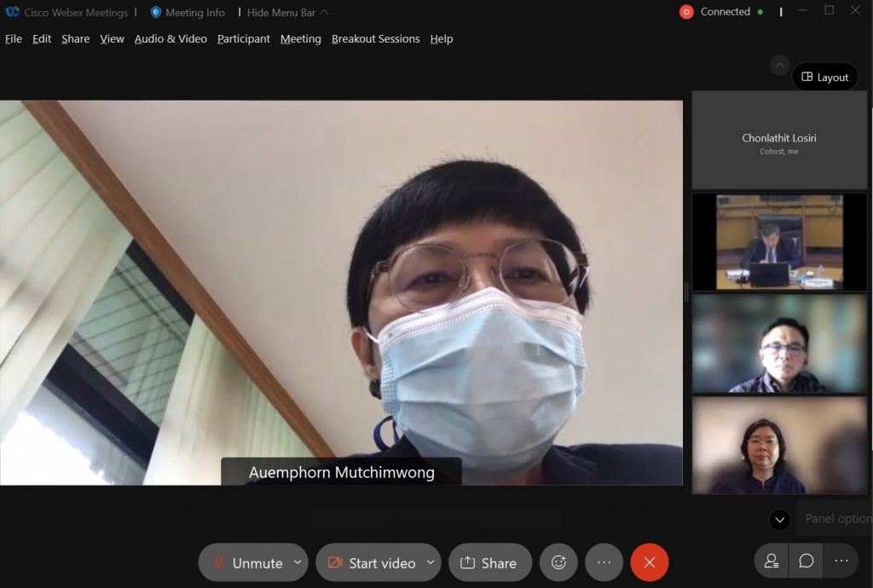Open the Layout button
The image size is (873, 588).
824,77
